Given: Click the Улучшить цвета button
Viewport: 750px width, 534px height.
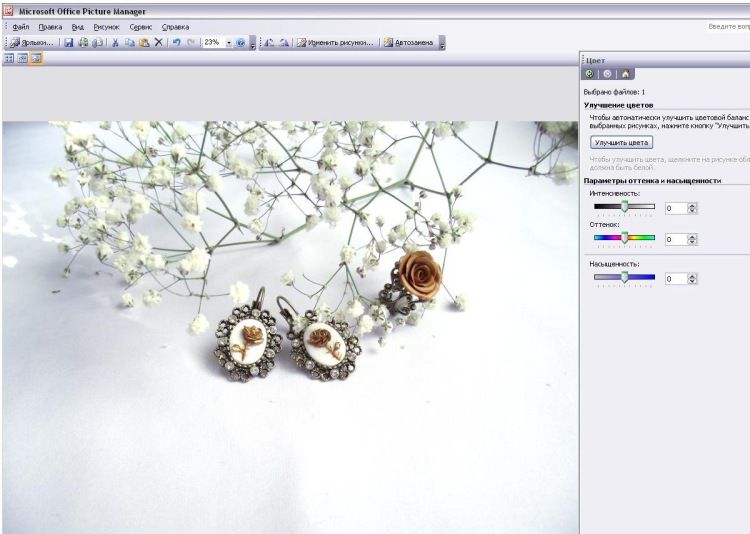Looking at the screenshot, I should 621,143.
